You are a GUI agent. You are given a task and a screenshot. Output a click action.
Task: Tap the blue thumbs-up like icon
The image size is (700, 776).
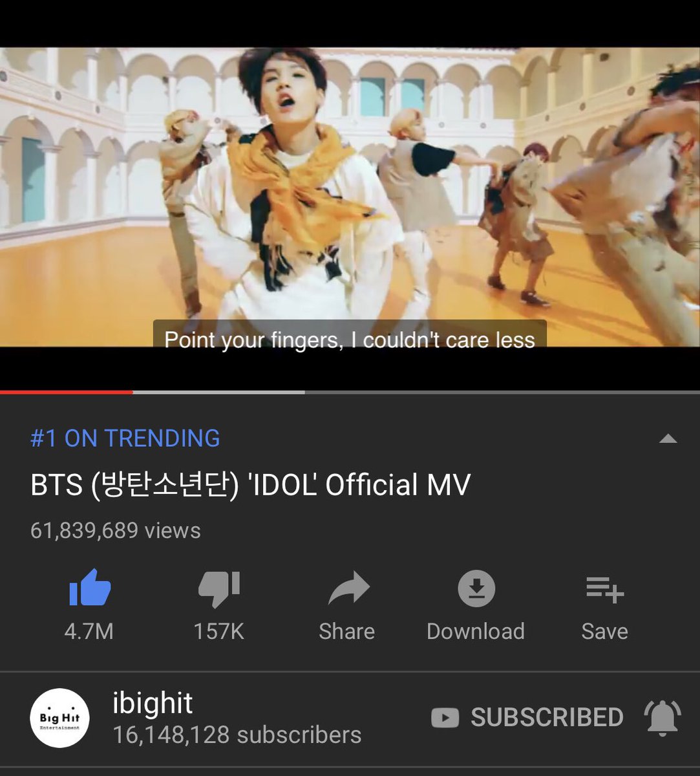90,588
